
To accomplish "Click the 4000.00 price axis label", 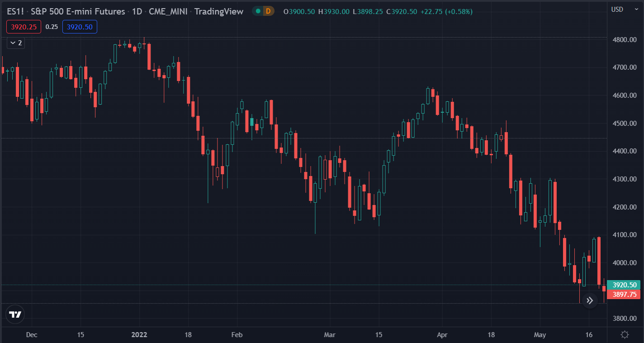I will [624, 263].
